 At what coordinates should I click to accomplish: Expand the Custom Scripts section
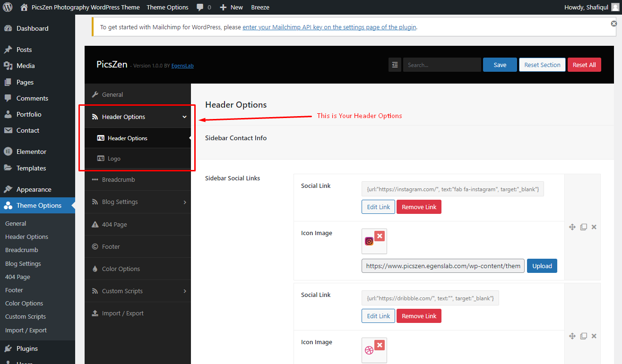(x=138, y=291)
